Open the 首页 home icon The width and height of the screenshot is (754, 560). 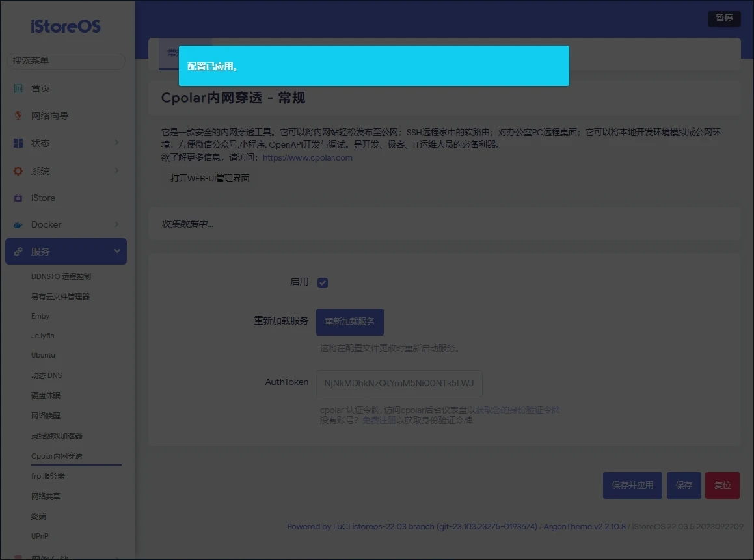point(18,88)
